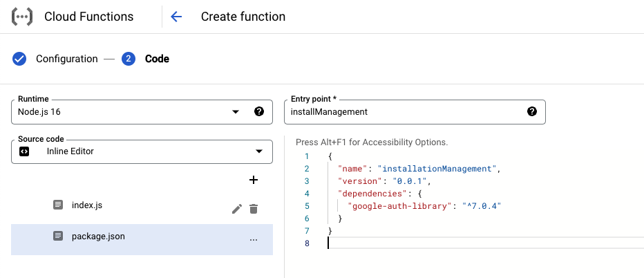Rename index.js with the pencil icon
644x278 pixels.
(x=237, y=209)
